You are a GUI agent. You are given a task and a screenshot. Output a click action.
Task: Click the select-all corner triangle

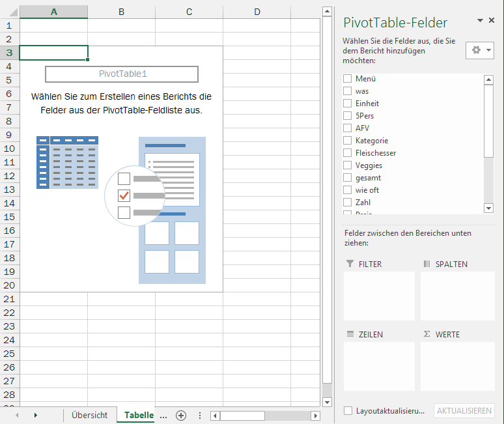(10, 12)
